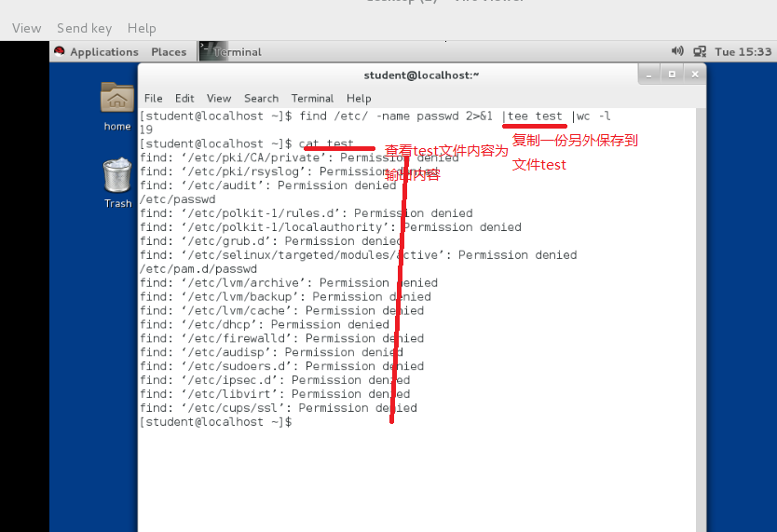Image resolution: width=777 pixels, height=532 pixels.
Task: Click the Terminal taskbar entry in top panel
Action: coord(231,52)
